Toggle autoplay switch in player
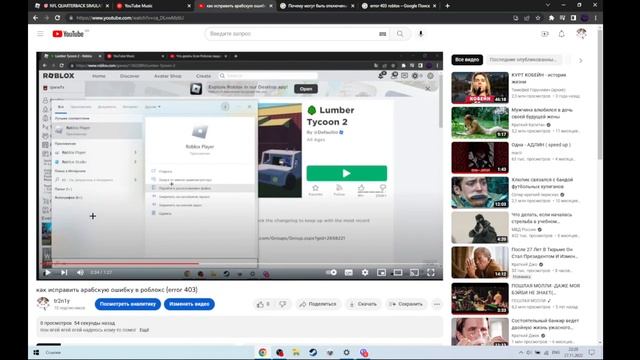This screenshot has width=640, height=360. [x=331, y=272]
